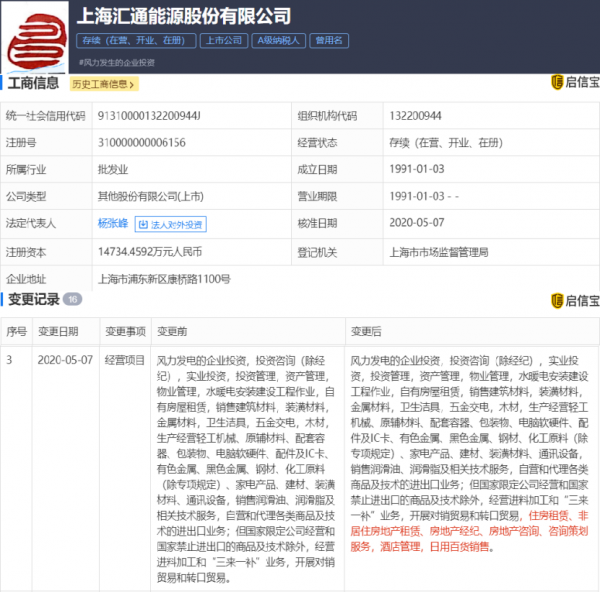Click the industry value 批发业
Screen dimensions: 600x592
(113, 169)
